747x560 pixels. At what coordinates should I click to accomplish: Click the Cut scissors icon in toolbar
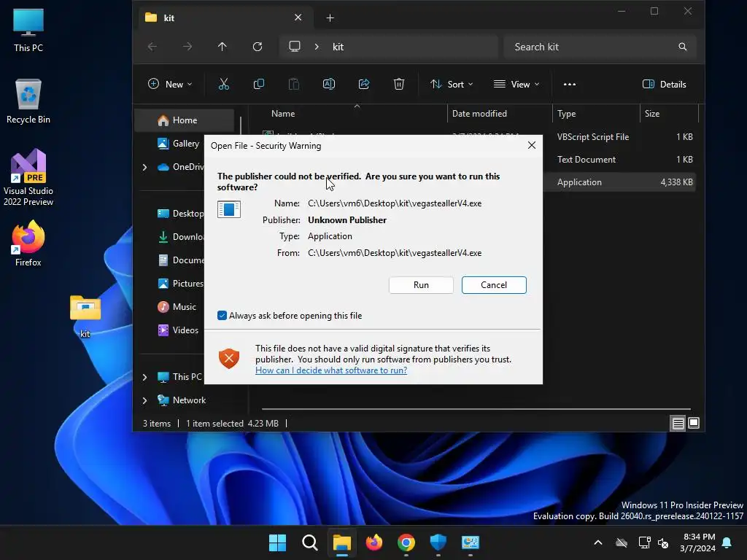click(x=223, y=85)
